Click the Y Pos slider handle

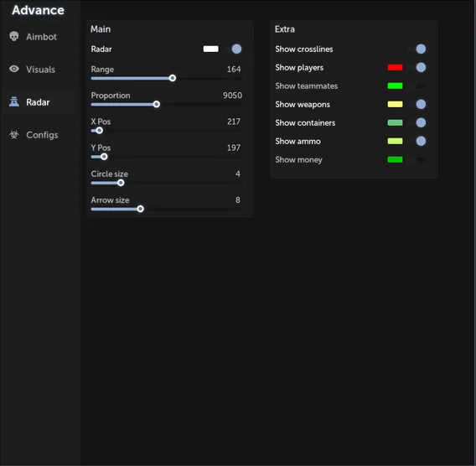(x=104, y=157)
